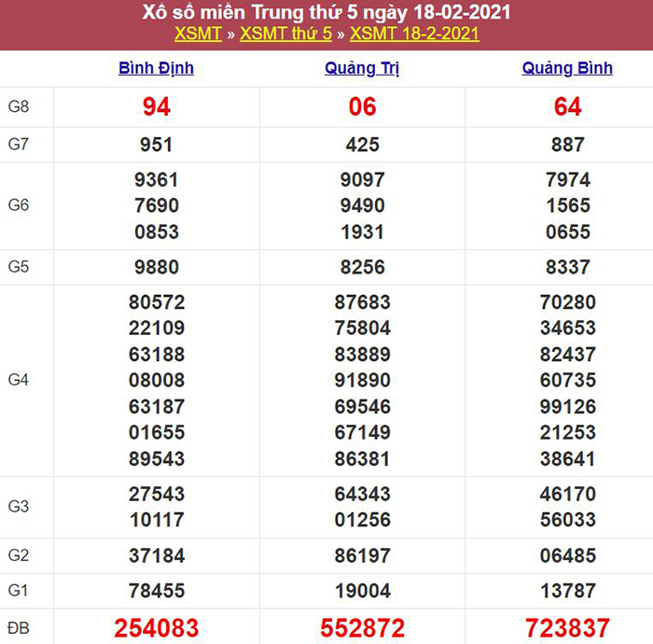
Task: Click the G5 number 8256
Action: pyautogui.click(x=362, y=268)
